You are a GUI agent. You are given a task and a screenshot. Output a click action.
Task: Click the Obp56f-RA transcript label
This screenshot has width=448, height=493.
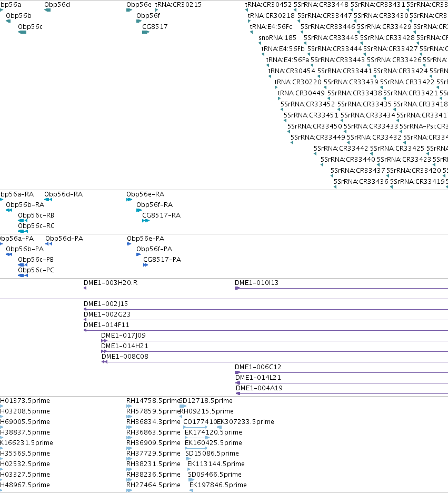[155, 205]
